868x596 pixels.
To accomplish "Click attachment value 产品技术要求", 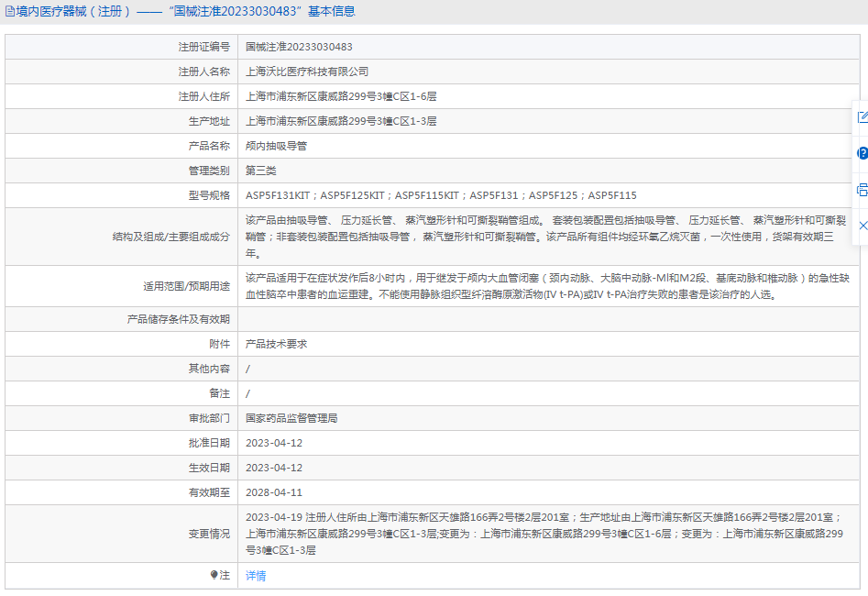I will coord(276,344).
